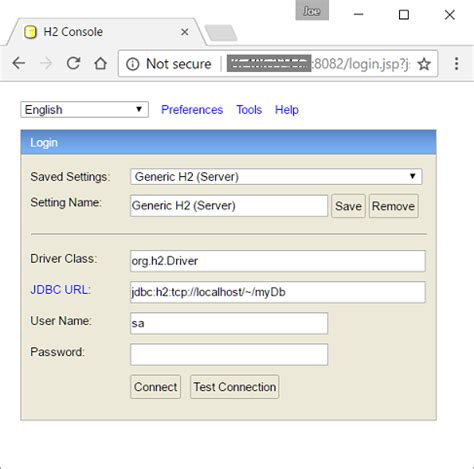Open the Tools link
The image size is (474, 469).
tap(249, 110)
